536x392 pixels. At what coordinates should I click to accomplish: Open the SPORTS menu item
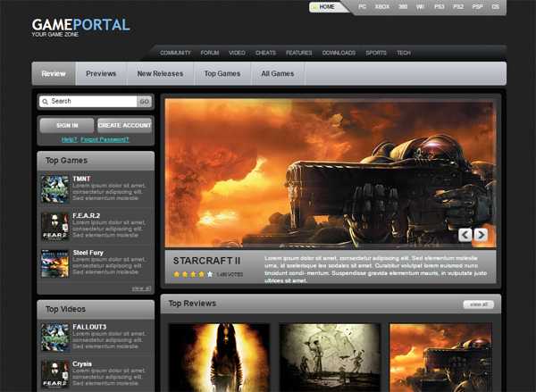(x=376, y=53)
